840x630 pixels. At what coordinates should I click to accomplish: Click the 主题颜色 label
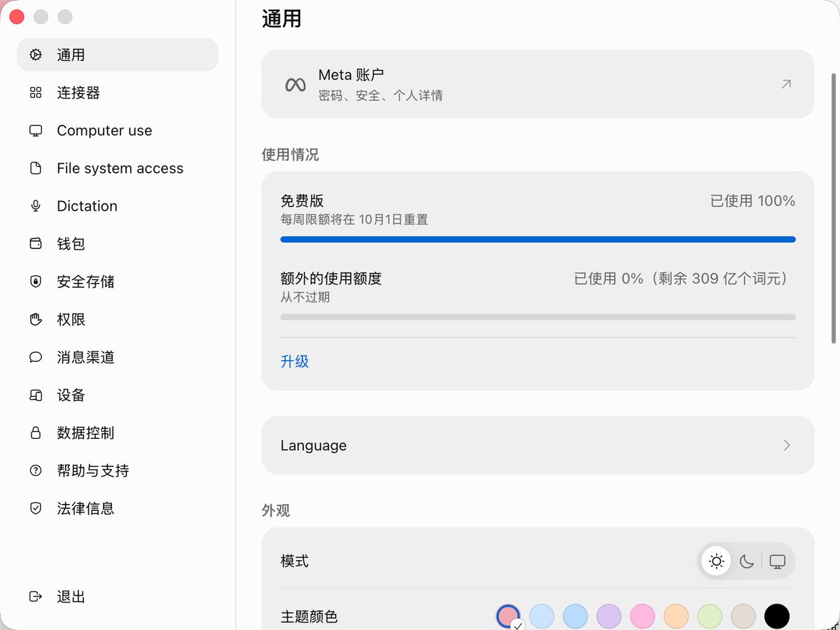pos(309,617)
